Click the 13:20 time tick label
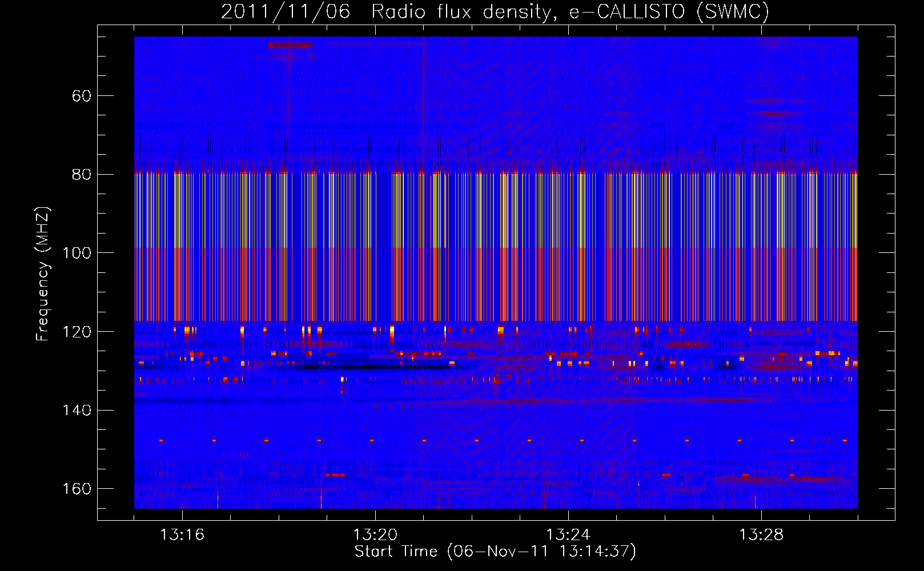 pos(375,535)
